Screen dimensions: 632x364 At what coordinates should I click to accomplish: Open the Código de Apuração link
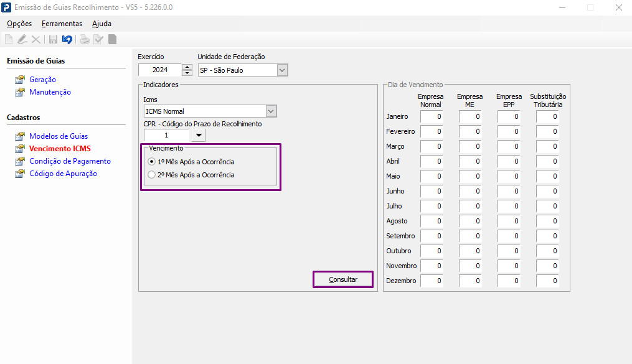coord(64,174)
